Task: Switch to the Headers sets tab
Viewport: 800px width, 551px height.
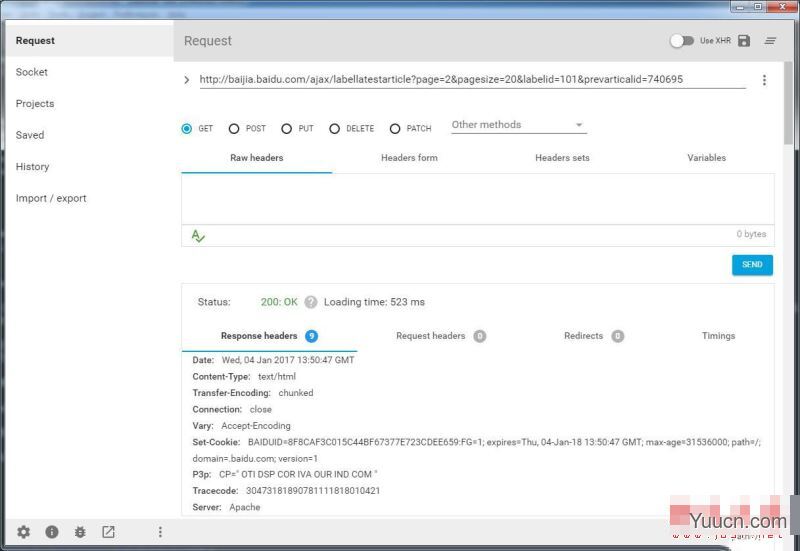Action: (x=562, y=158)
